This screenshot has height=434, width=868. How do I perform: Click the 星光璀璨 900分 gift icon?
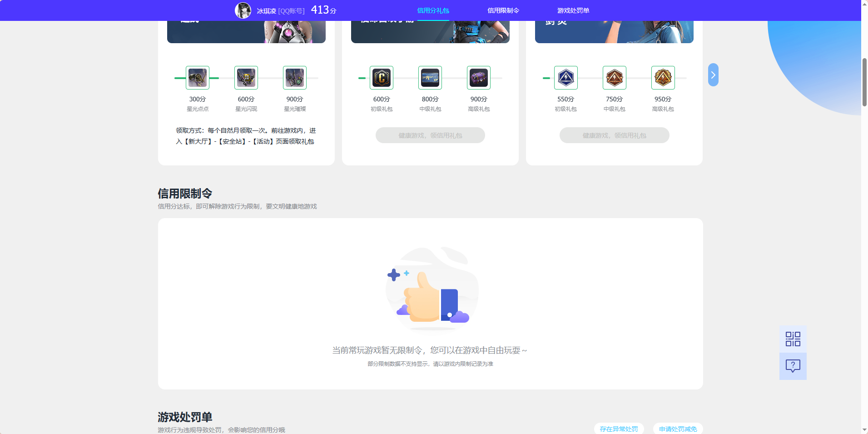click(x=294, y=77)
